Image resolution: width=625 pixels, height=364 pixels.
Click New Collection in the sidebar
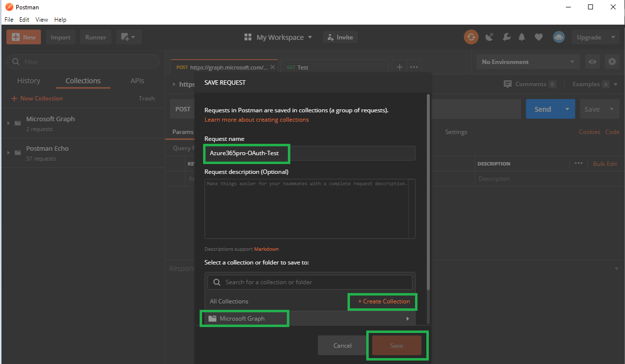coord(37,99)
